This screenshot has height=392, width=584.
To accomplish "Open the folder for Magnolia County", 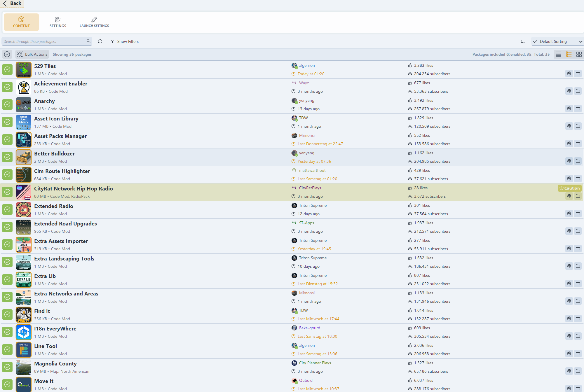I will point(578,371).
